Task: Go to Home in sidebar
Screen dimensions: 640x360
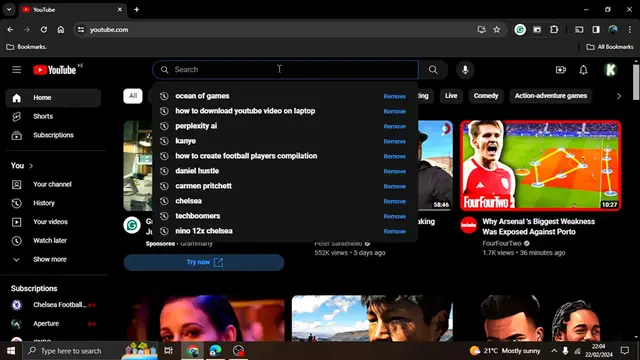Action: pos(53,98)
